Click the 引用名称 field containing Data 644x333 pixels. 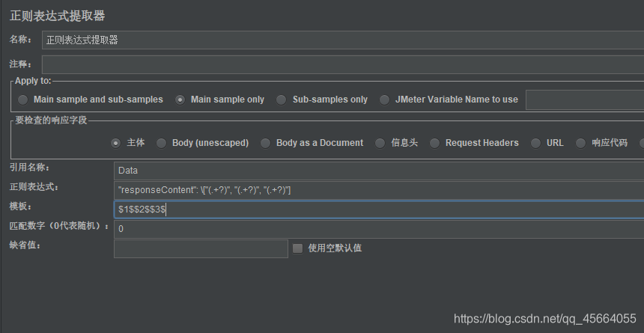379,171
